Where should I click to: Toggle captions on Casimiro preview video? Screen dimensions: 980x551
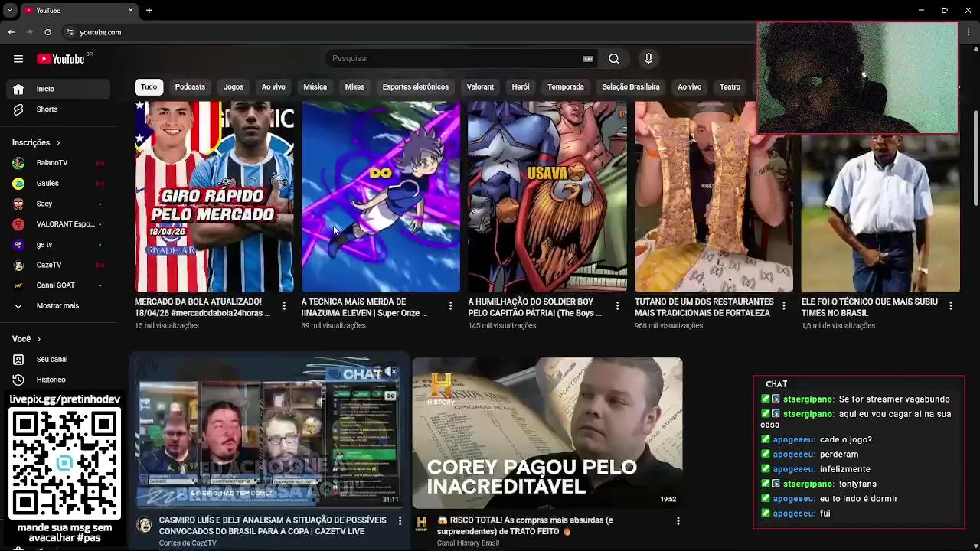(x=390, y=396)
